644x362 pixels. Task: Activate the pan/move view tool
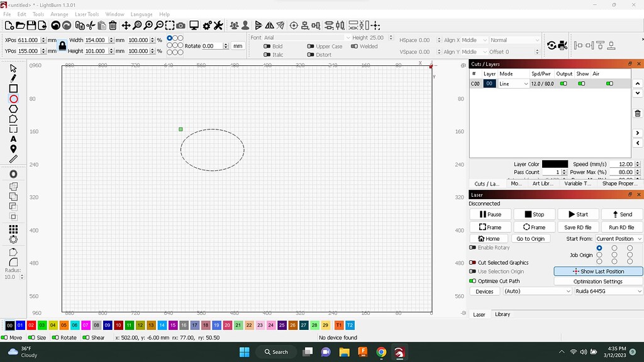pos(126,25)
